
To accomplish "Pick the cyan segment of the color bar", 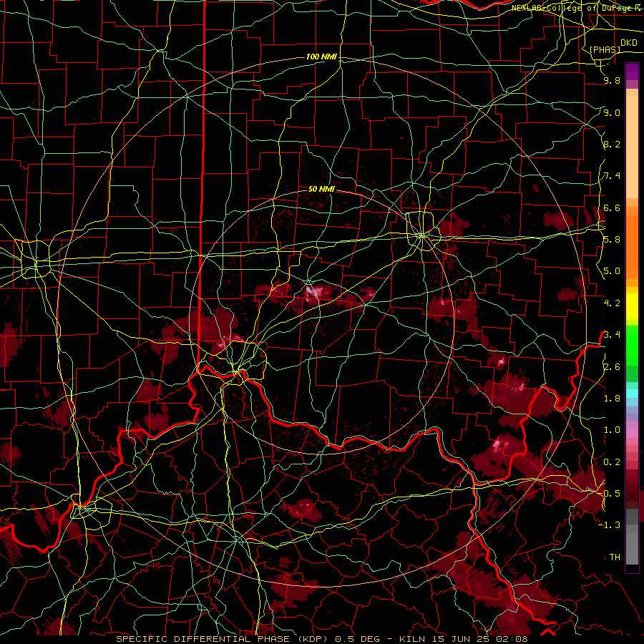I will pos(632,394).
